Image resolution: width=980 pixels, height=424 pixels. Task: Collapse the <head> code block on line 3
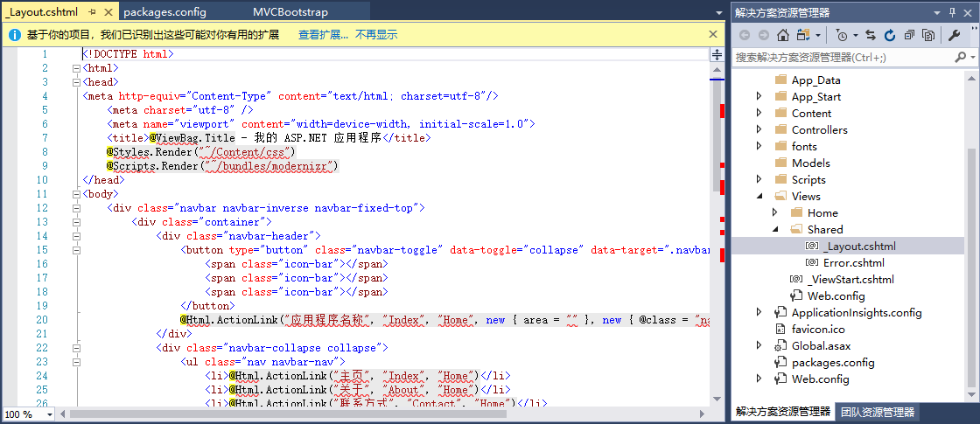coord(75,82)
